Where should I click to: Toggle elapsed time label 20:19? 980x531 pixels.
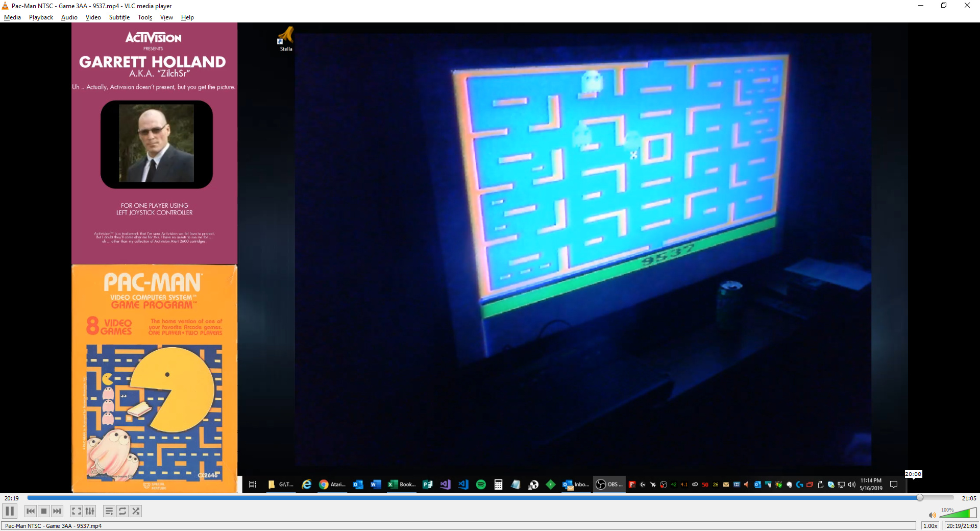[x=12, y=498]
